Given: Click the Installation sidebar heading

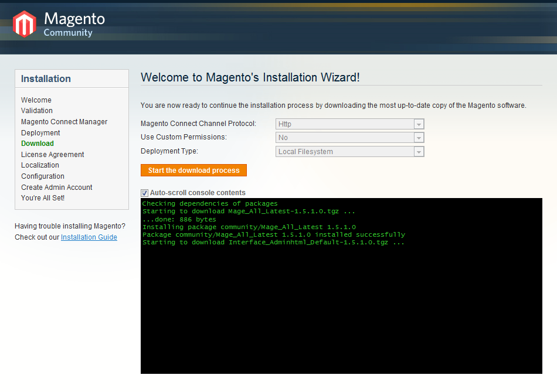Looking at the screenshot, I should [46, 79].
